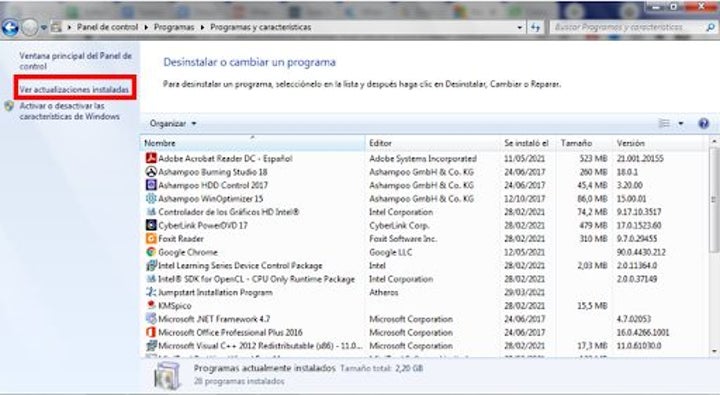Click the Intel SDK for OpenCL icon
720x395 pixels.
(x=151, y=279)
